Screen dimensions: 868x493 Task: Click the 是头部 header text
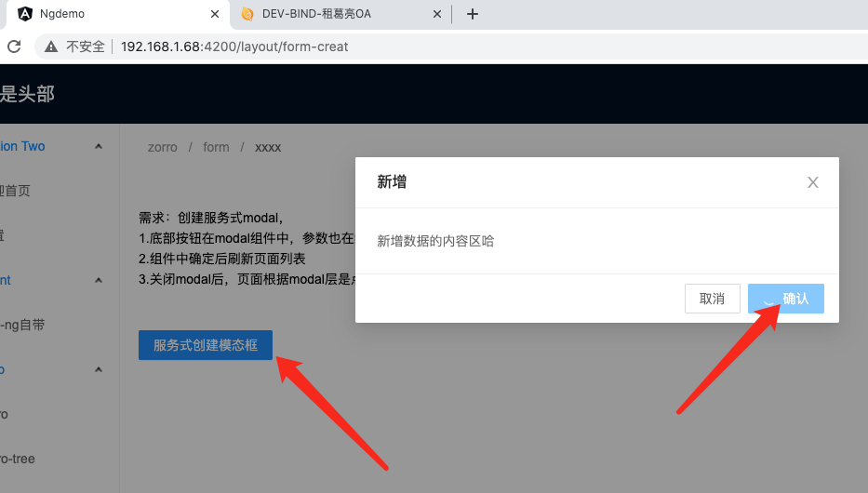click(x=27, y=94)
